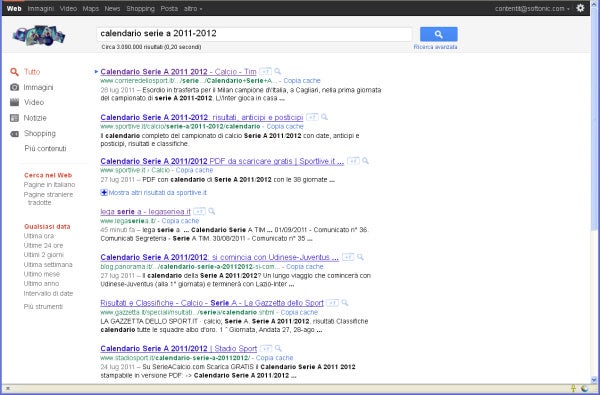Expand Mostra altri risultati da sportlive.it plus icon
Image resolution: width=600 pixels, height=395 pixels.
tap(104, 193)
